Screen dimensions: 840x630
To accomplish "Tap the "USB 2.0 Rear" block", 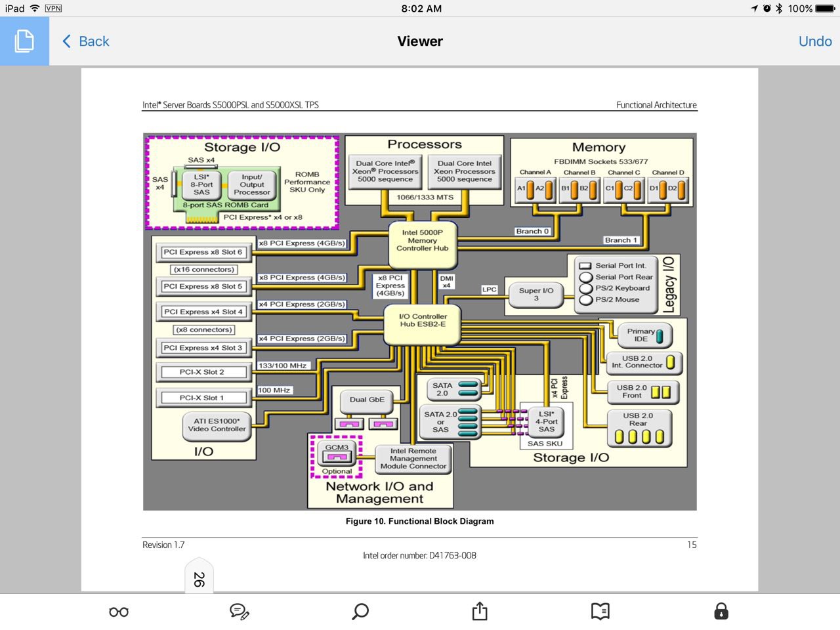I will (x=639, y=428).
